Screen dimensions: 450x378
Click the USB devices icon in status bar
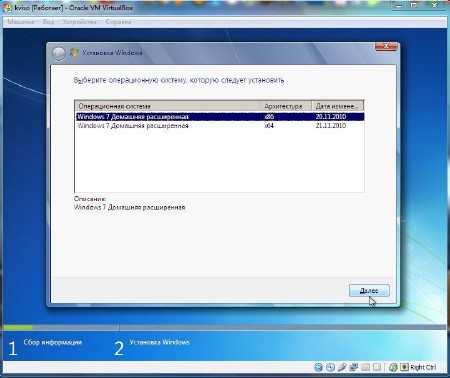(342, 367)
